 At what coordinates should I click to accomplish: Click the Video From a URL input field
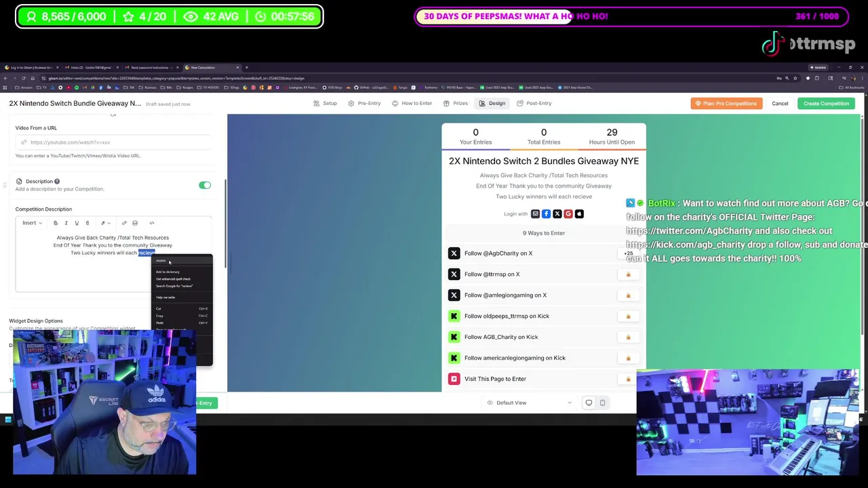click(x=113, y=142)
